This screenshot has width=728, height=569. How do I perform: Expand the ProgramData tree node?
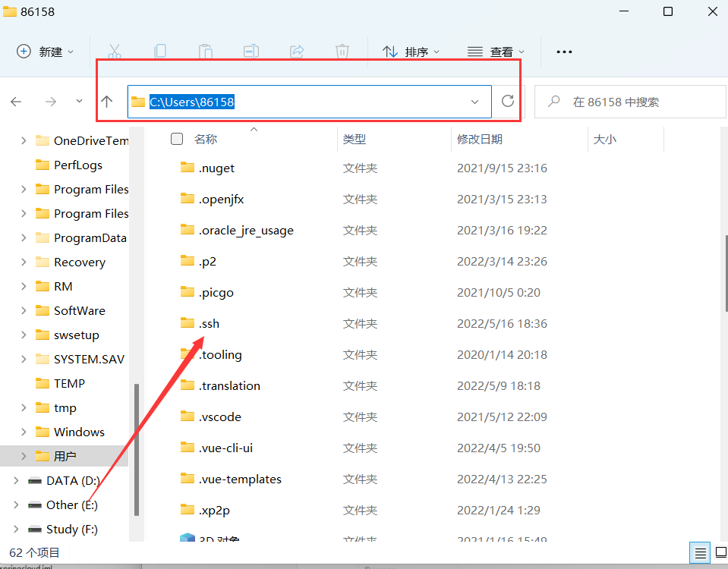(x=24, y=237)
